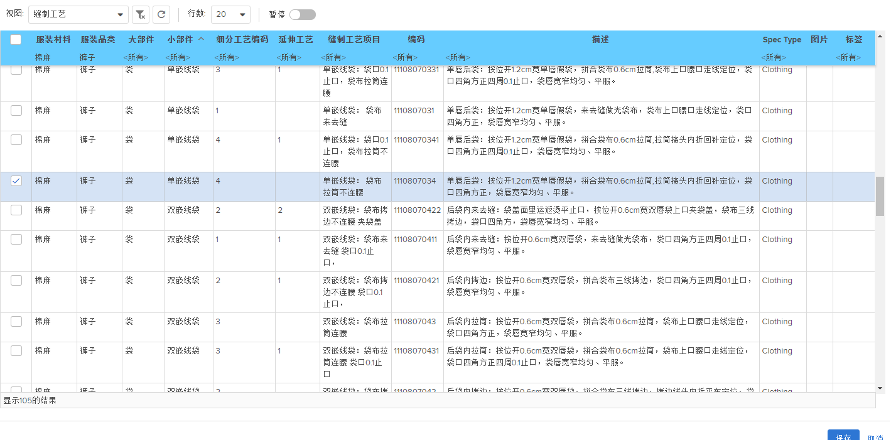Click the 取消 link
Screen dimensions: 890x440
pos(875,436)
